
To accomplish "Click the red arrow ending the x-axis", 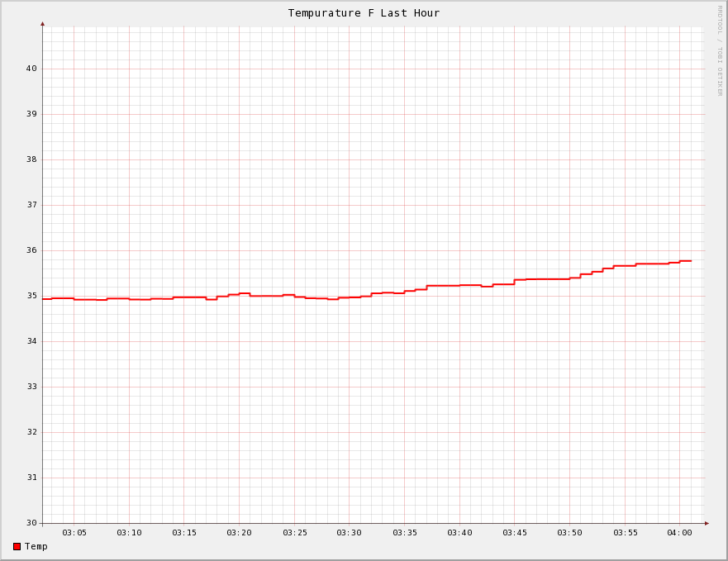I will coord(707,523).
